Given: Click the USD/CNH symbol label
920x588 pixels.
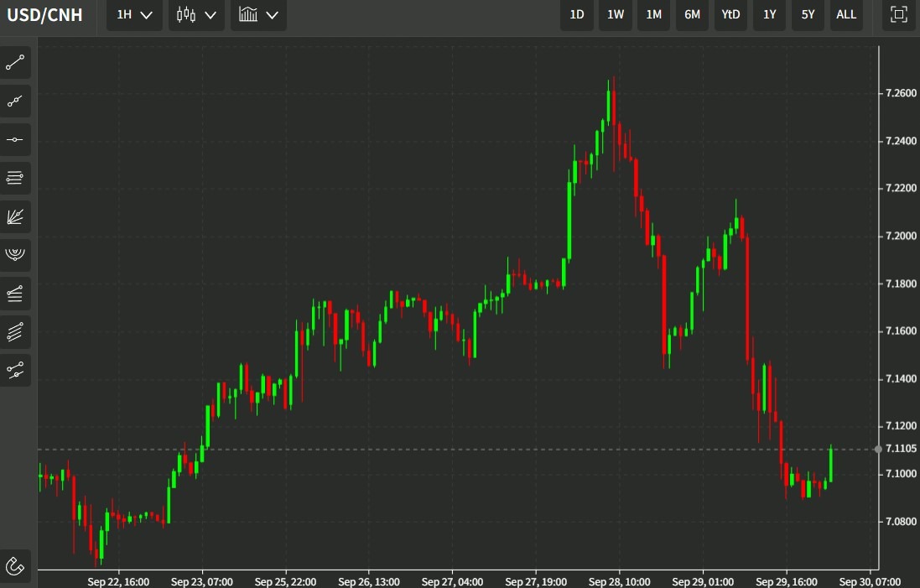Looking at the screenshot, I should click(44, 14).
